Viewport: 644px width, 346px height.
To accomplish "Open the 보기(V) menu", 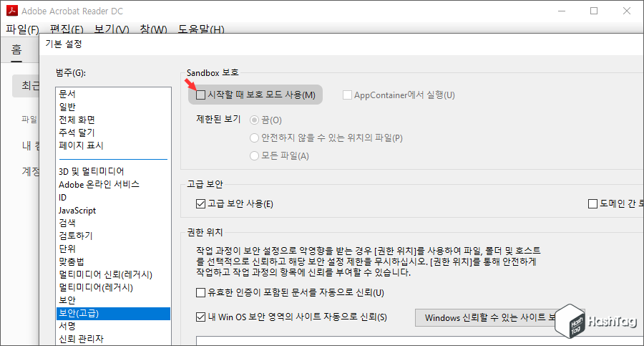I will click(x=112, y=29).
